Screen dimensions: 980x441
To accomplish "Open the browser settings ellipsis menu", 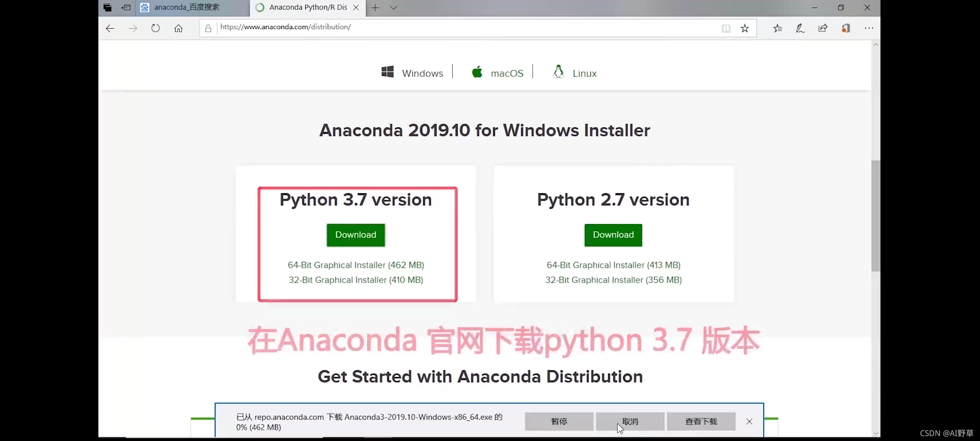I will [869, 28].
